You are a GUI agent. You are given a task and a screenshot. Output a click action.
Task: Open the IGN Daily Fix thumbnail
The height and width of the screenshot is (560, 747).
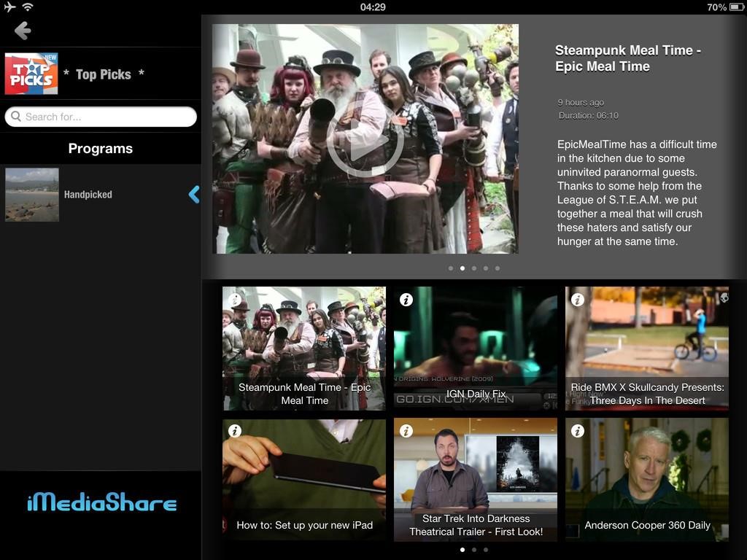click(x=476, y=349)
